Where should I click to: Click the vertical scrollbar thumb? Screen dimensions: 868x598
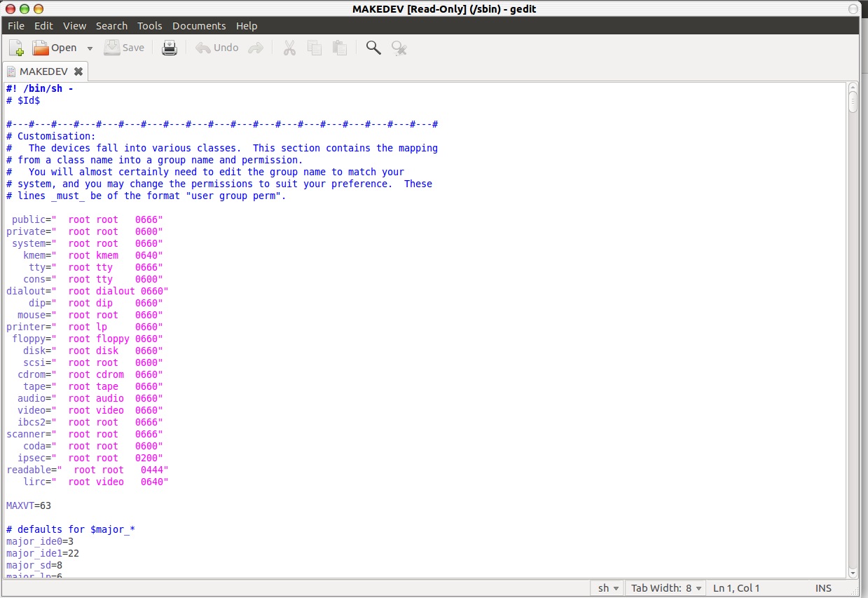(x=853, y=102)
